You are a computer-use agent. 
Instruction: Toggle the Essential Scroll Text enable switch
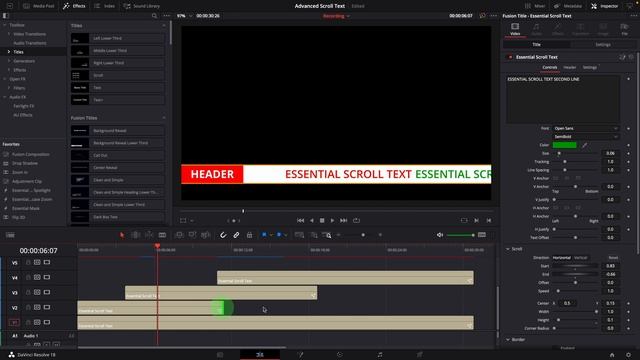pos(510,57)
